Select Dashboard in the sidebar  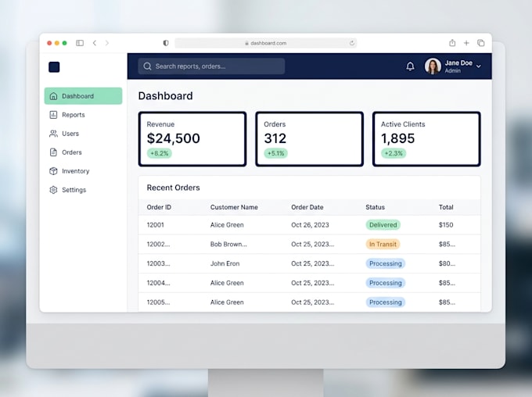click(83, 96)
